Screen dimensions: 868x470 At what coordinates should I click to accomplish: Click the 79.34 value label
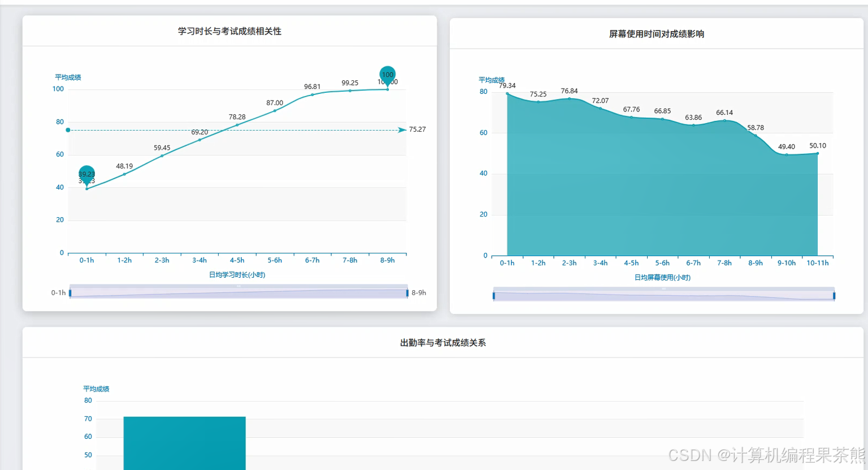pyautogui.click(x=507, y=86)
